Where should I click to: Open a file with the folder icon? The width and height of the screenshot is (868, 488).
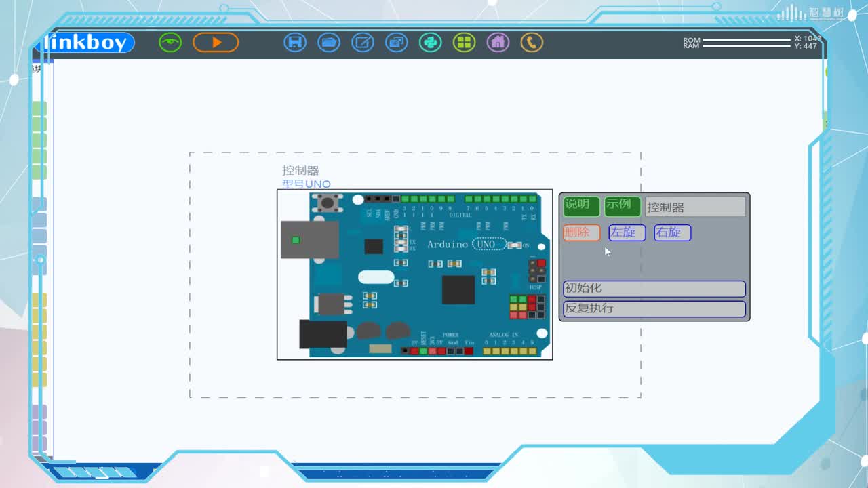(329, 43)
